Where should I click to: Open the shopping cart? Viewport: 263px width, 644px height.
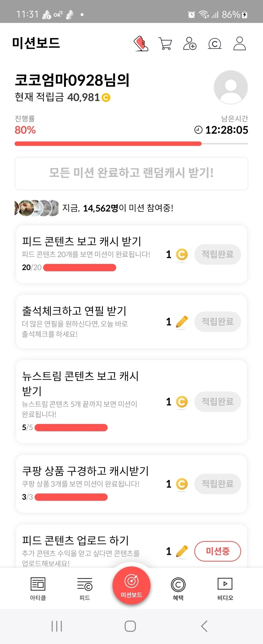click(165, 43)
